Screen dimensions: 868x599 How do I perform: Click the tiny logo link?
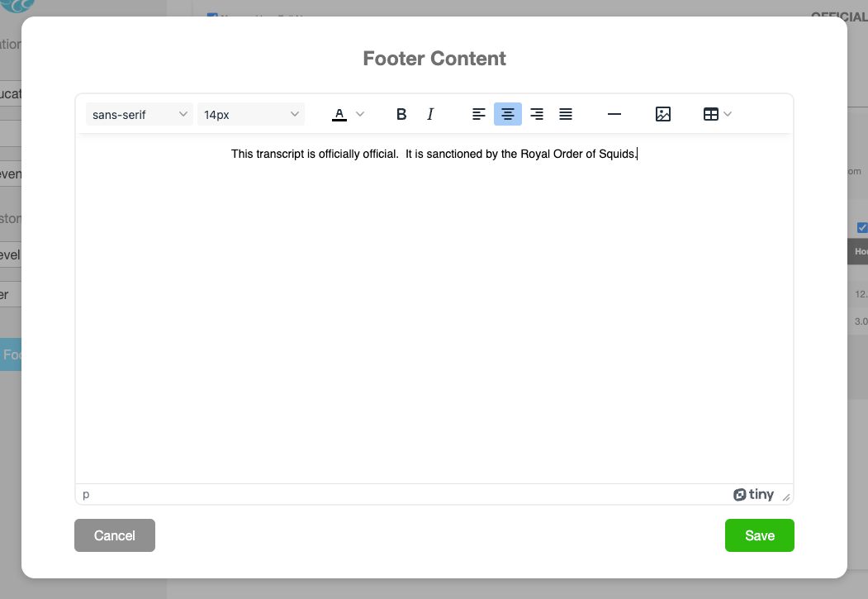[x=753, y=494]
